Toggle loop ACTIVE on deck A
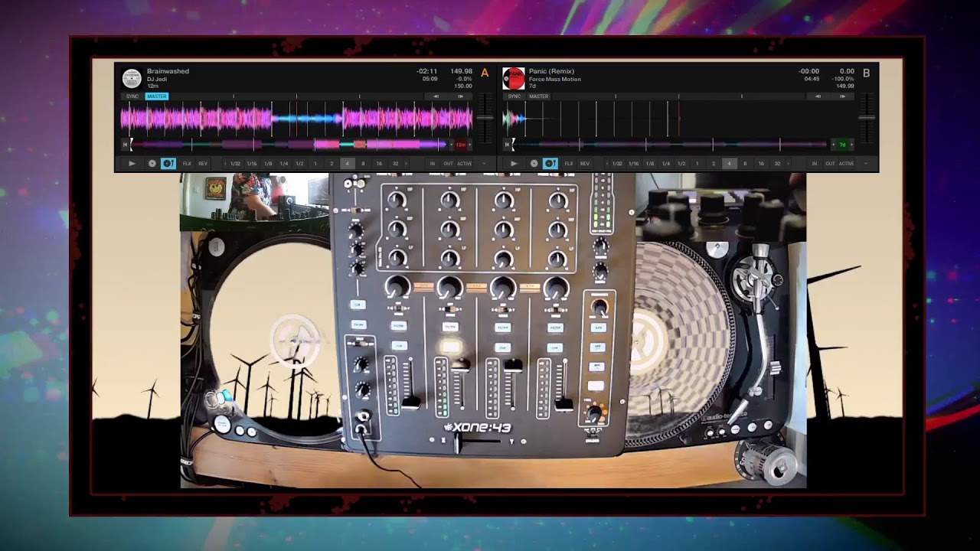The width and height of the screenshot is (980, 551). [465, 164]
